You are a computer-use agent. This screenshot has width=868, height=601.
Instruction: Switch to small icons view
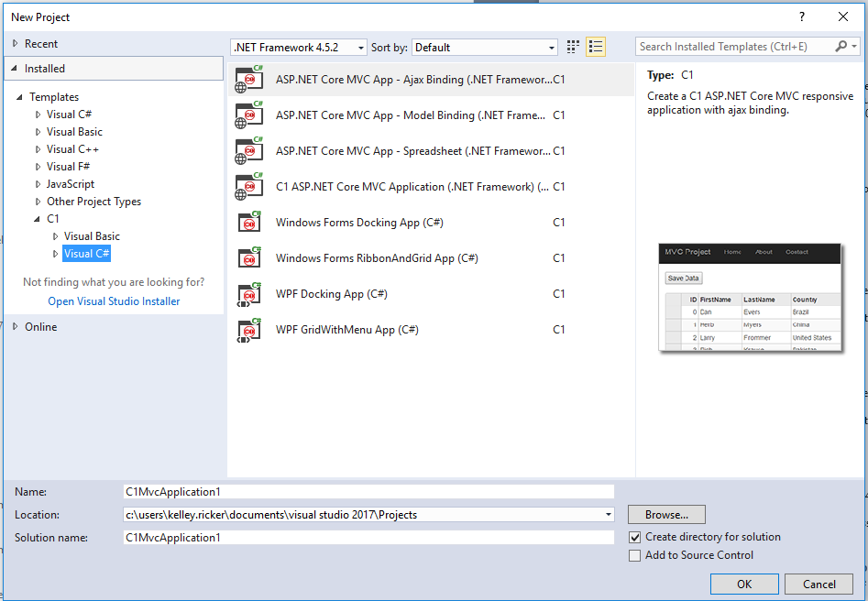pyautogui.click(x=574, y=47)
